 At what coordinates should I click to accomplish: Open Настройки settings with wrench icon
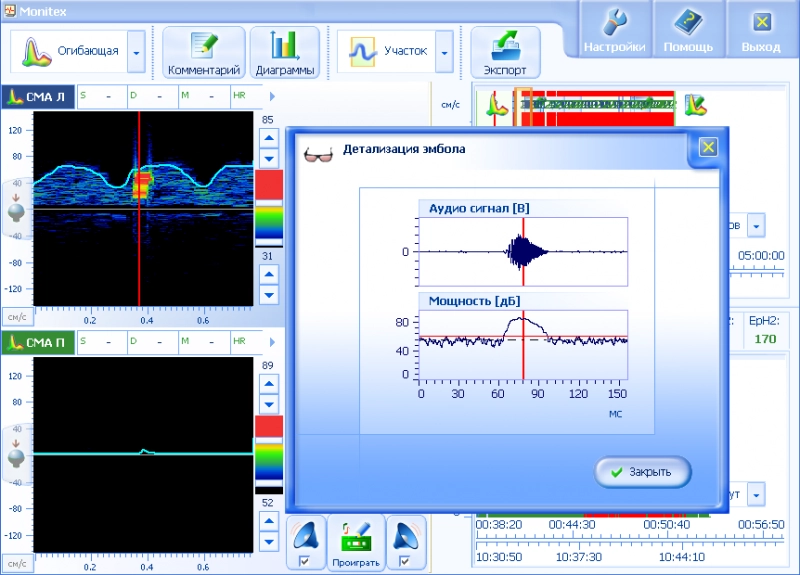coord(614,29)
